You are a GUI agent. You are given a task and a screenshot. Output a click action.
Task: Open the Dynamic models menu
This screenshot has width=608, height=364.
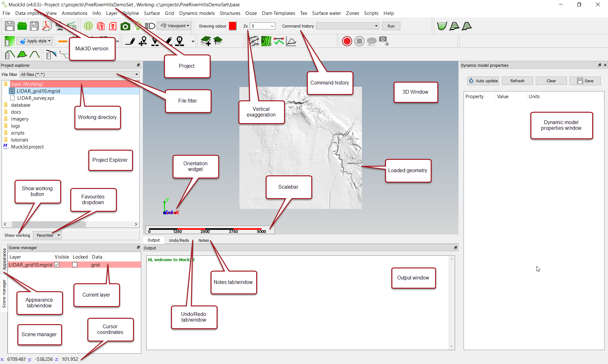[197, 13]
